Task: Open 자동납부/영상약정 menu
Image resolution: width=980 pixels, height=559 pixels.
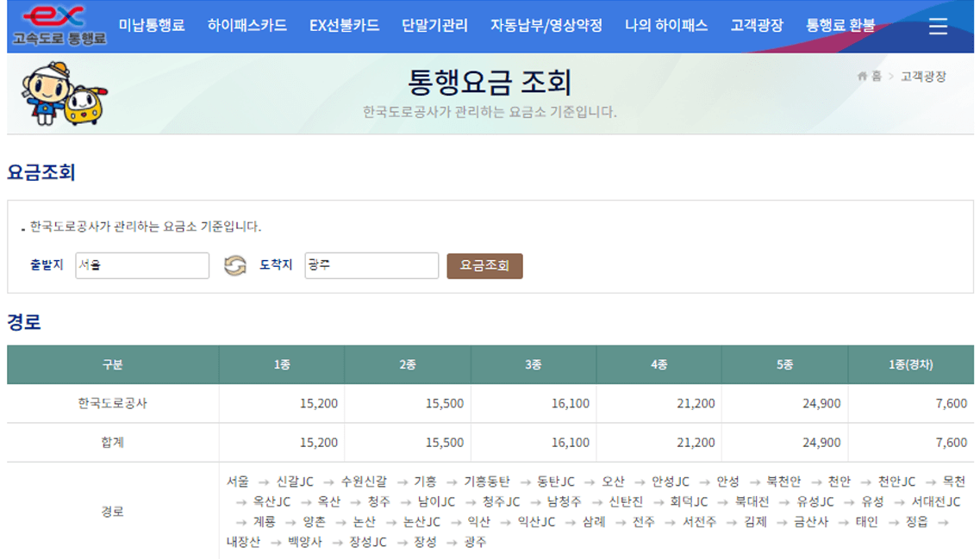Action: [x=546, y=26]
